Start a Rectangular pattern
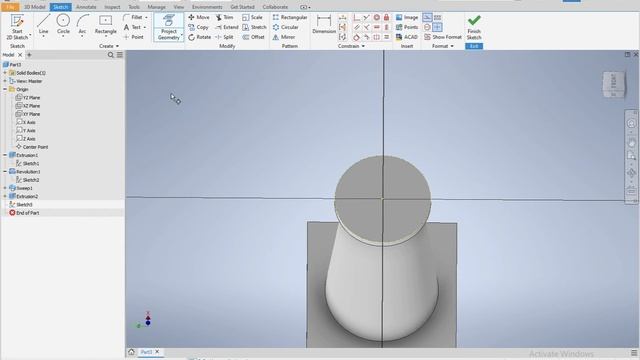Image resolution: width=640 pixels, height=360 pixels. pos(290,18)
